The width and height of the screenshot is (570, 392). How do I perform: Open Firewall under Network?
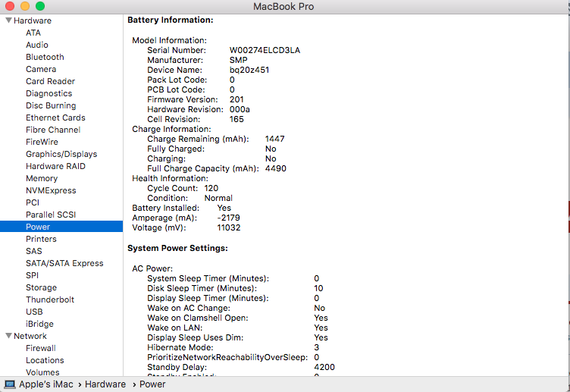coord(41,348)
